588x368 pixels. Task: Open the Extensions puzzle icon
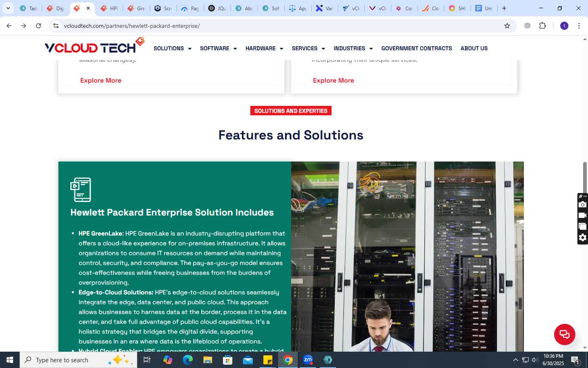(542, 26)
